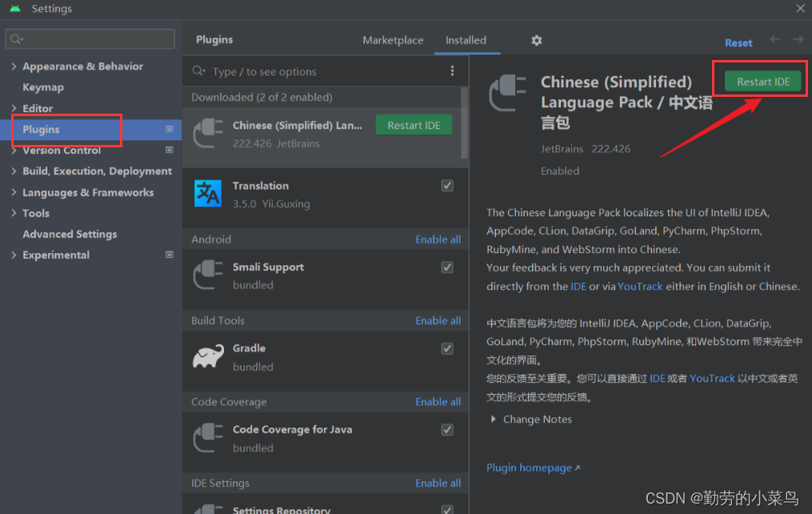
Task: Open Advanced Settings
Action: coord(70,235)
